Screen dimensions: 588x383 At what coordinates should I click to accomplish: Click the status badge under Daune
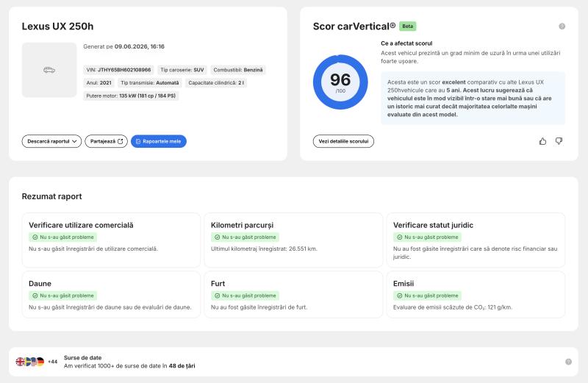tap(63, 296)
